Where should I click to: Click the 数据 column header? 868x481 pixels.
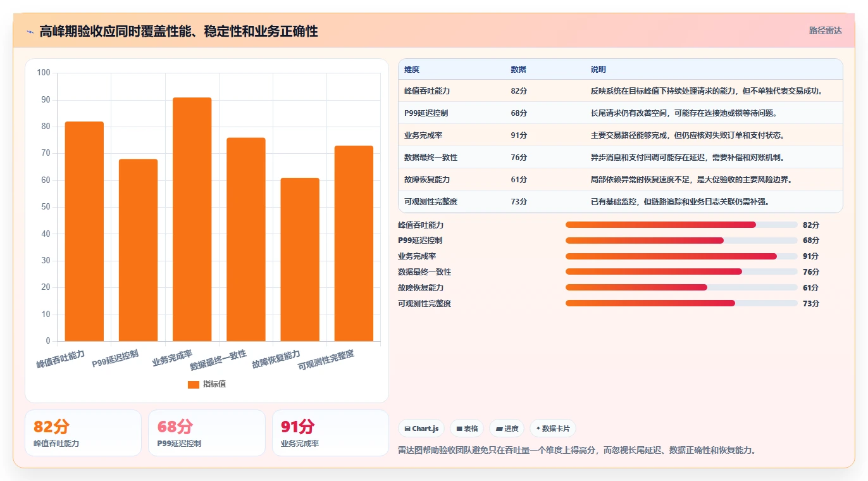pos(518,70)
